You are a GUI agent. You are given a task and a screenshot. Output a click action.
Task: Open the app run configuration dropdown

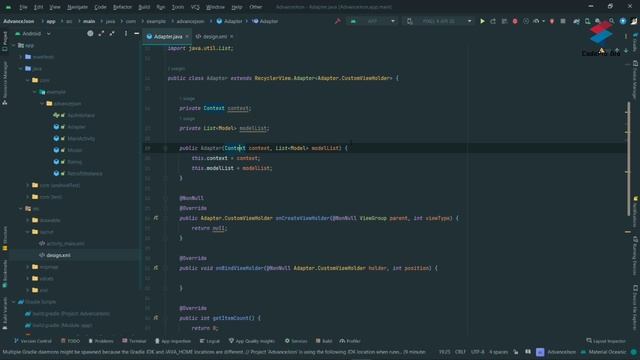coord(372,21)
